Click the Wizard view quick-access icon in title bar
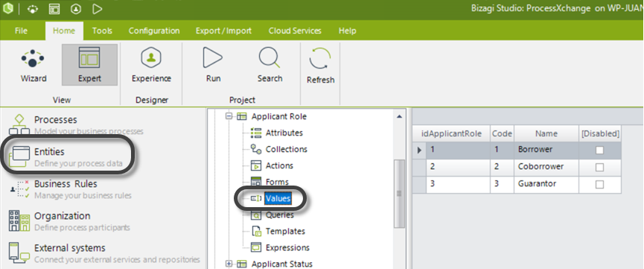The width and height of the screenshot is (644, 269). point(34,9)
